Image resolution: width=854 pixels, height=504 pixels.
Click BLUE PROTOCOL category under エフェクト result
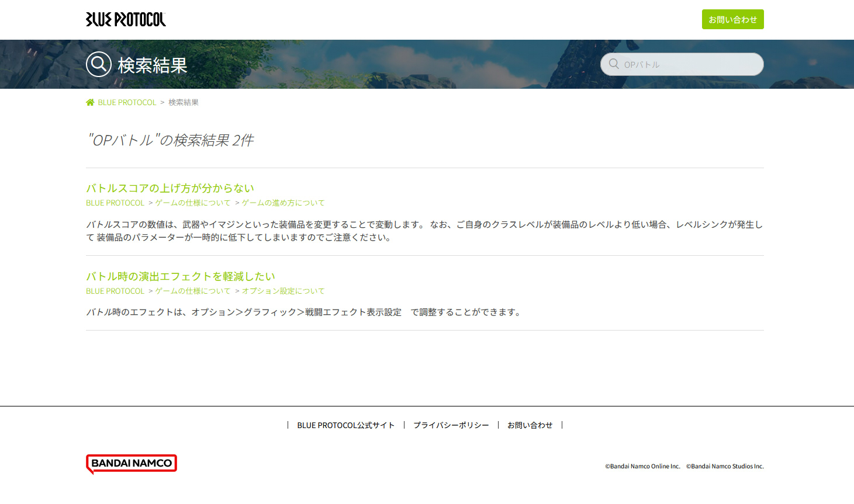[x=115, y=291]
